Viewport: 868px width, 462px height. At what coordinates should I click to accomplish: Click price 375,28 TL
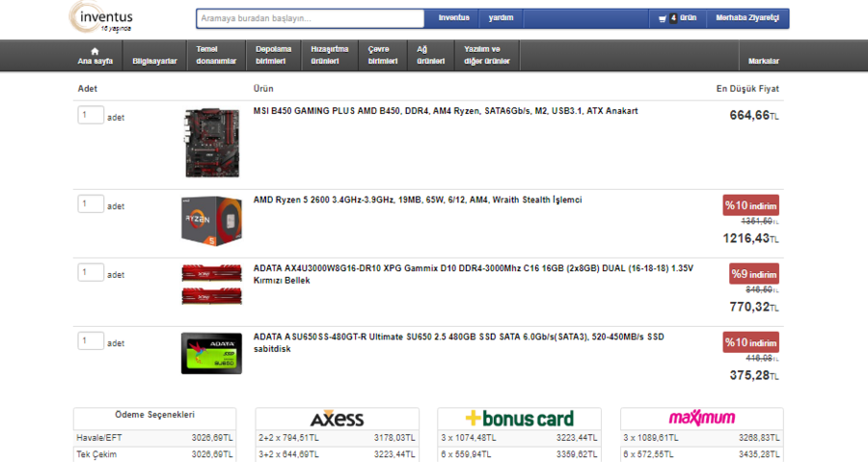point(754,376)
